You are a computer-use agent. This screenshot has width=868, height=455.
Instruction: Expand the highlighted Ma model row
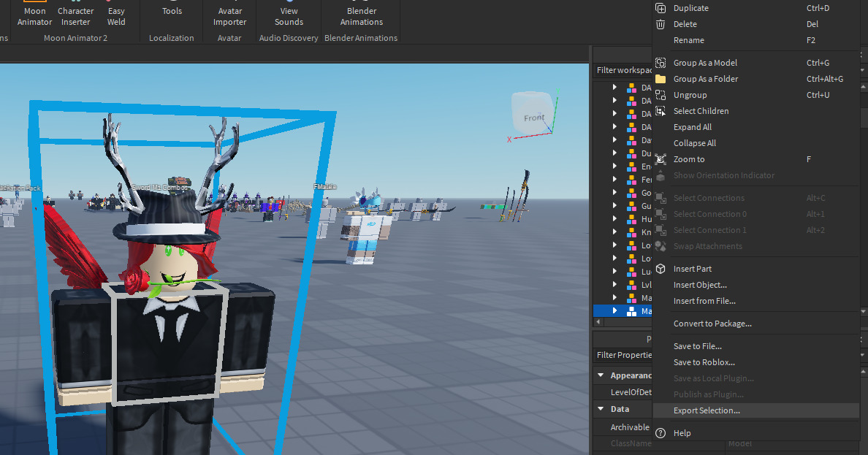pyautogui.click(x=614, y=310)
